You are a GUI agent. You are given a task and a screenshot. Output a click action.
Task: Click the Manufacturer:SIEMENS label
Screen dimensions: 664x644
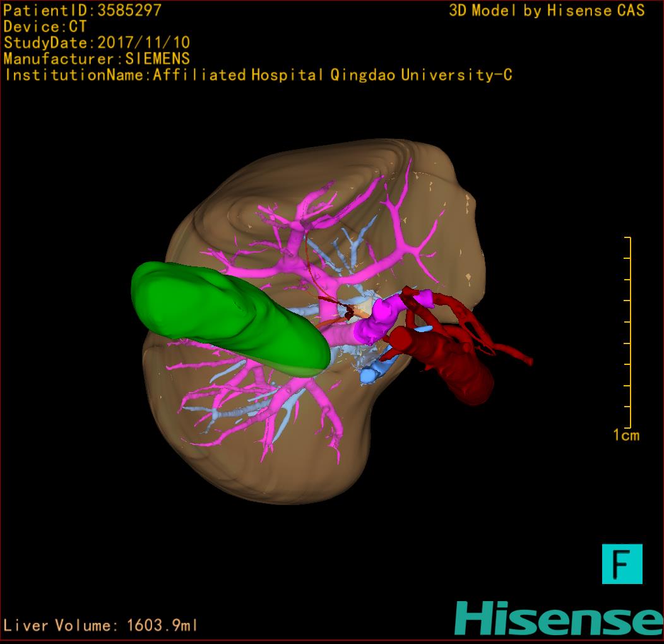coord(97,59)
